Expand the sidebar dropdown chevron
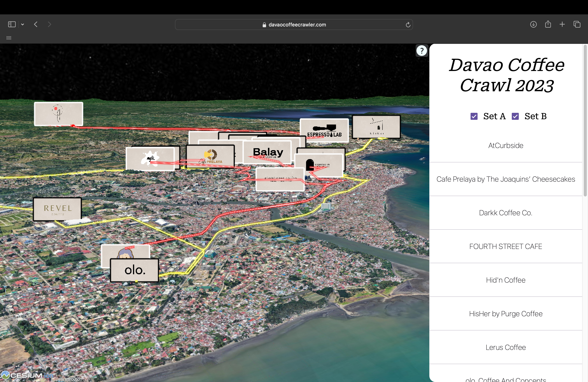Screen dimensions: 588x382 [23, 24]
